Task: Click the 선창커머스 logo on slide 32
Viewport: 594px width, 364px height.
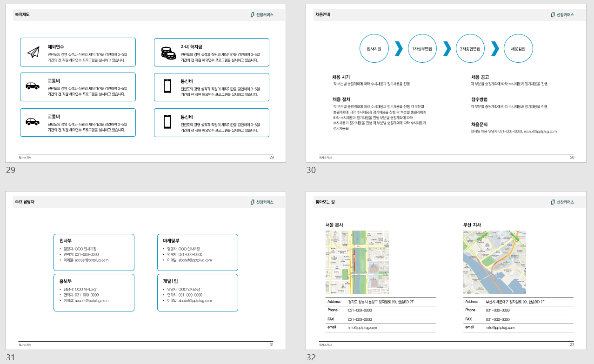Action: [x=562, y=202]
